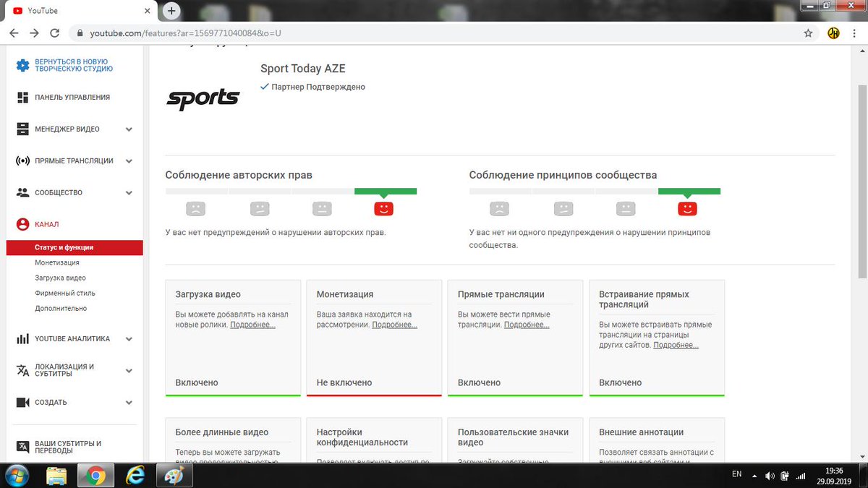Click the video manager icon beside Менеджер видео
868x488 pixels.
pyautogui.click(x=22, y=129)
